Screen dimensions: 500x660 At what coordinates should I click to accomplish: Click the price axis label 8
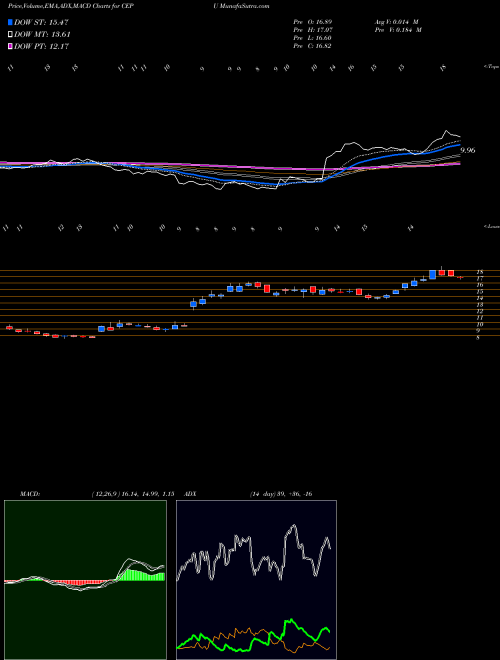[478, 338]
